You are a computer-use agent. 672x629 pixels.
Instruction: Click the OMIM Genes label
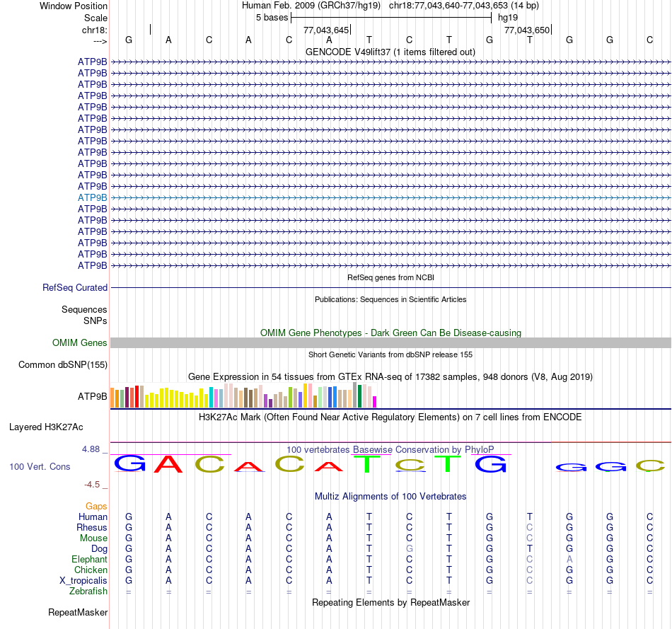(x=80, y=342)
